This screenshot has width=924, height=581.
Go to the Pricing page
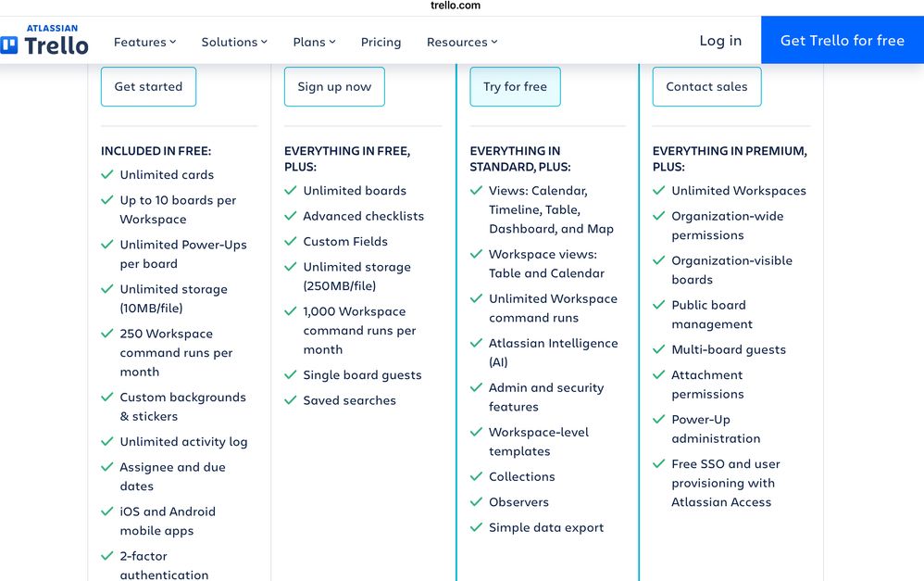pyautogui.click(x=381, y=42)
